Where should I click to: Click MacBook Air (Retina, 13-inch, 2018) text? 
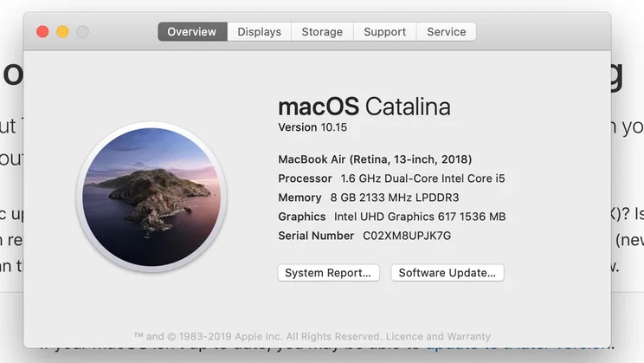[375, 159]
